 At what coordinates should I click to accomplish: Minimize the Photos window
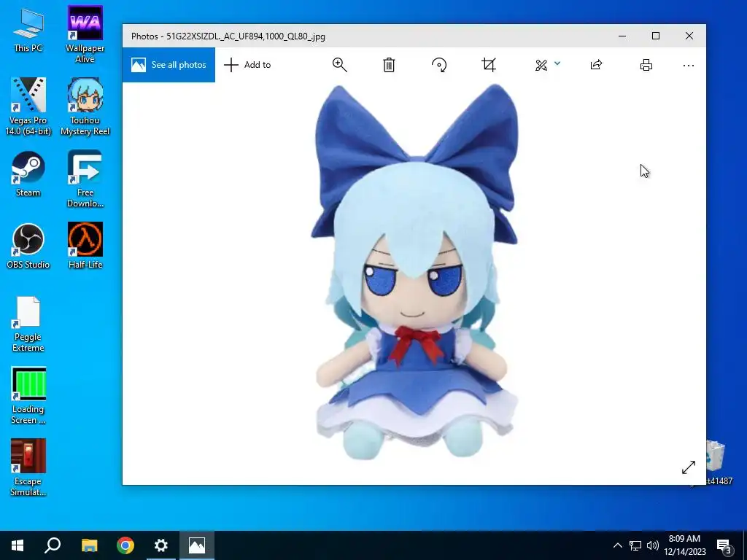coord(622,36)
